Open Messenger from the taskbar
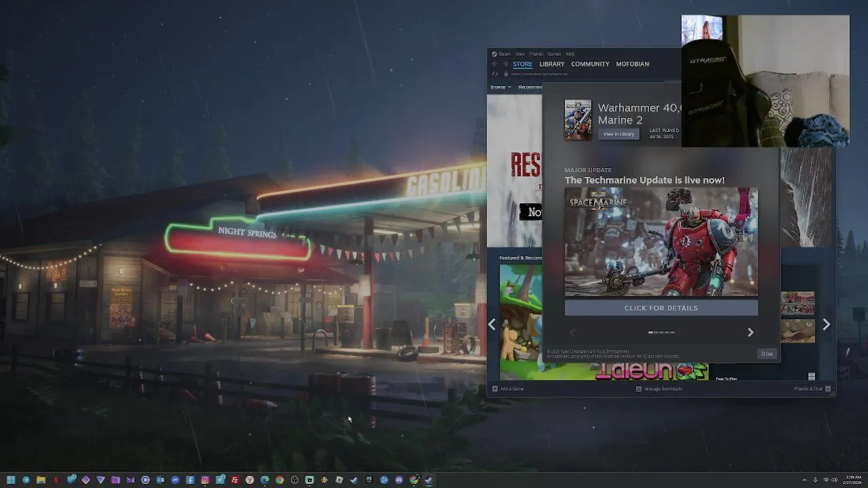This screenshot has height=488, width=868. (x=175, y=480)
